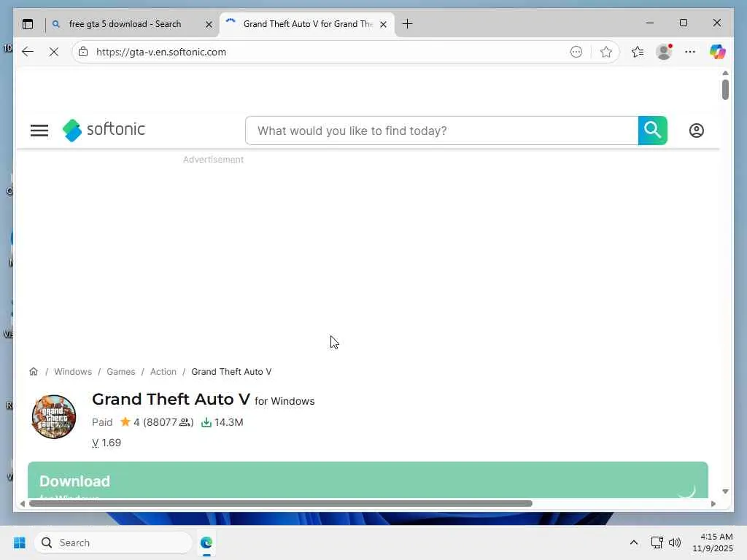Click the scroll down arrow

click(x=725, y=491)
